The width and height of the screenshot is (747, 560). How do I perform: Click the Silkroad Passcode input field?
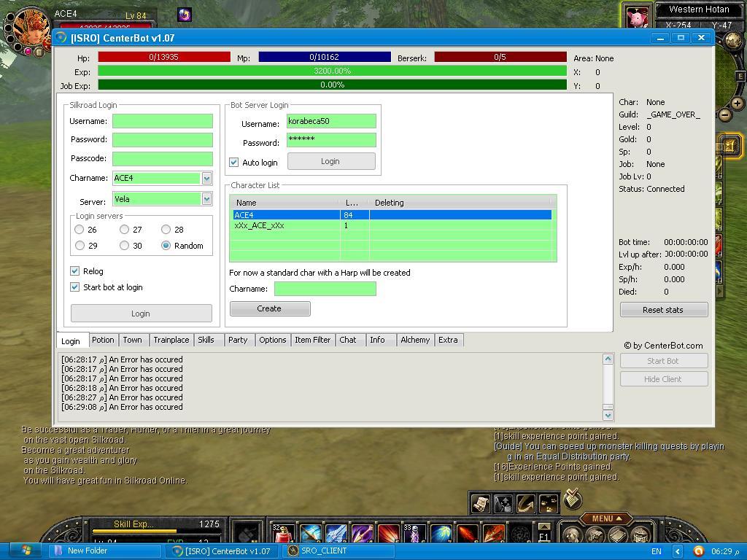point(163,158)
